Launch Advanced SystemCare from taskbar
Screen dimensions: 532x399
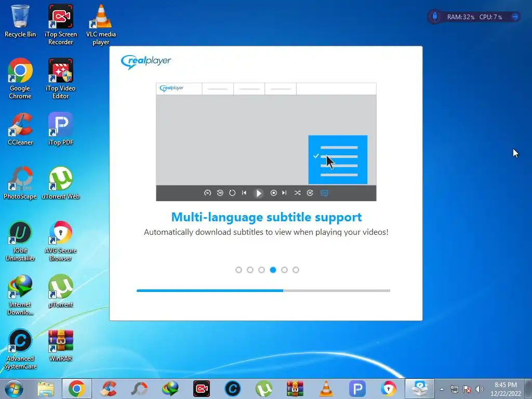[x=233, y=389]
